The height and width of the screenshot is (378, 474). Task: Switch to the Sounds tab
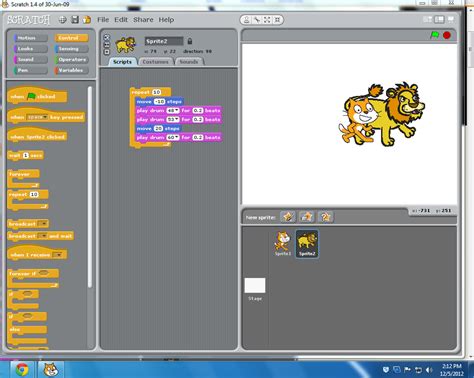click(189, 62)
